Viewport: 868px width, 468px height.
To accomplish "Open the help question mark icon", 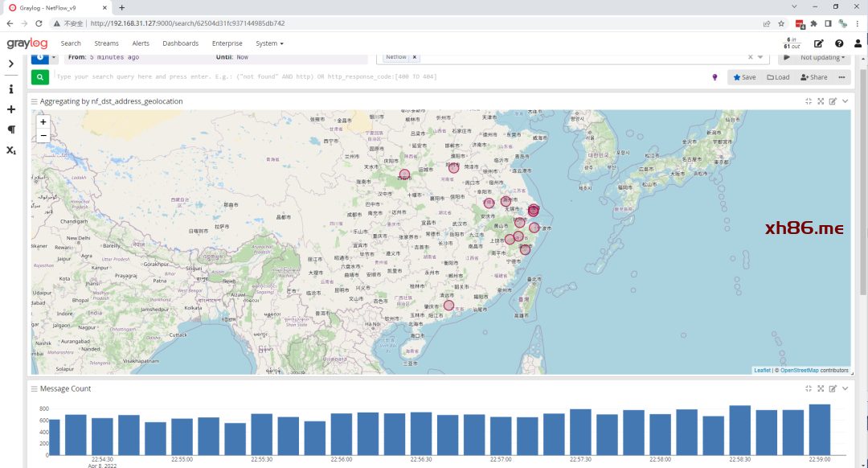I will (839, 43).
